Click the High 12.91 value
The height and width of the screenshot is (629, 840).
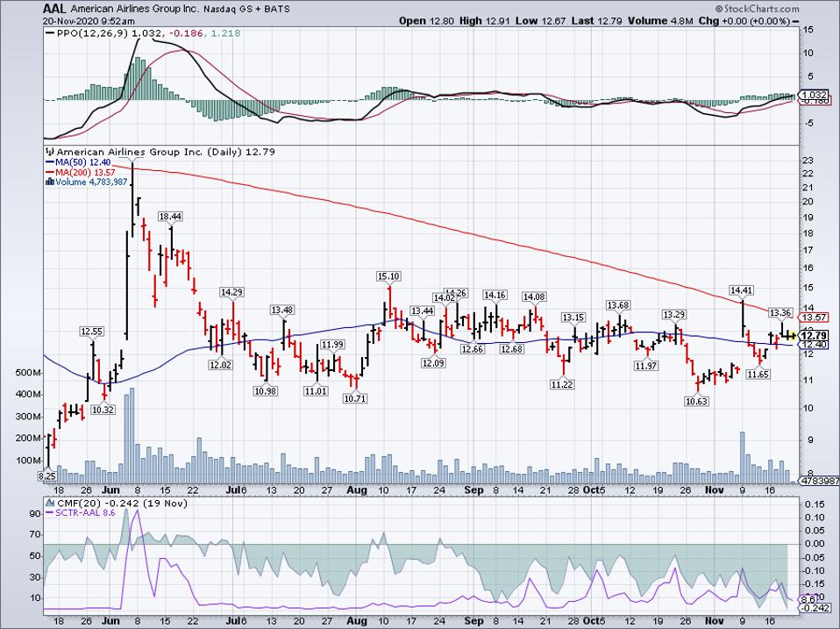[x=485, y=21]
